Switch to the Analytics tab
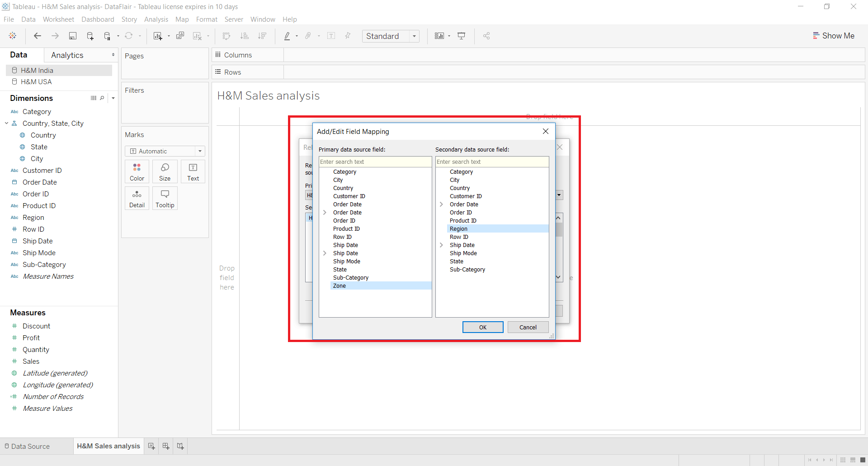The width and height of the screenshot is (868, 466). [x=67, y=55]
